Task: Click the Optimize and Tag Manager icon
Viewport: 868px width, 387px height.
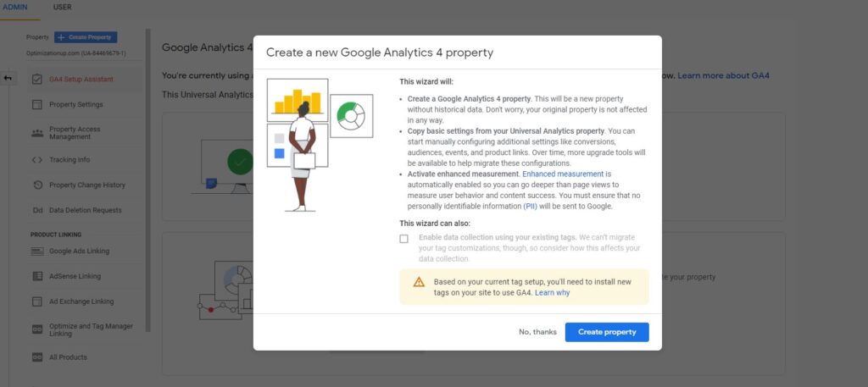Action: point(37,330)
